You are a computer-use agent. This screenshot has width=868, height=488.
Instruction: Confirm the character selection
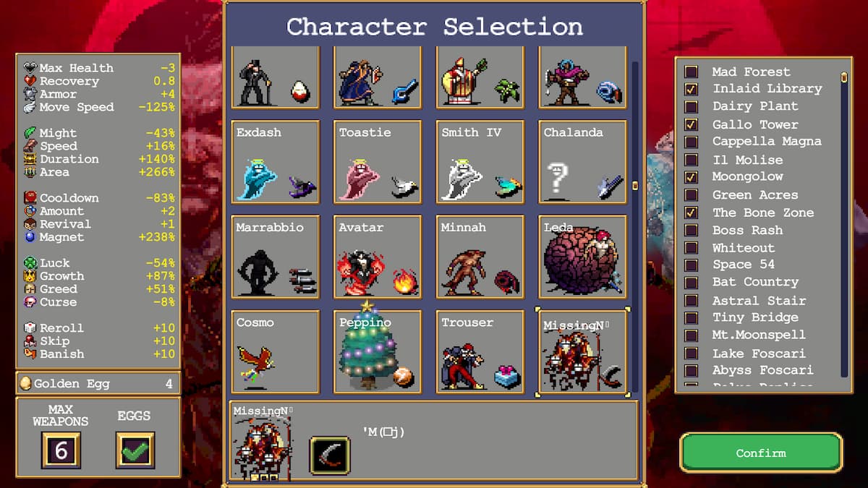761,453
